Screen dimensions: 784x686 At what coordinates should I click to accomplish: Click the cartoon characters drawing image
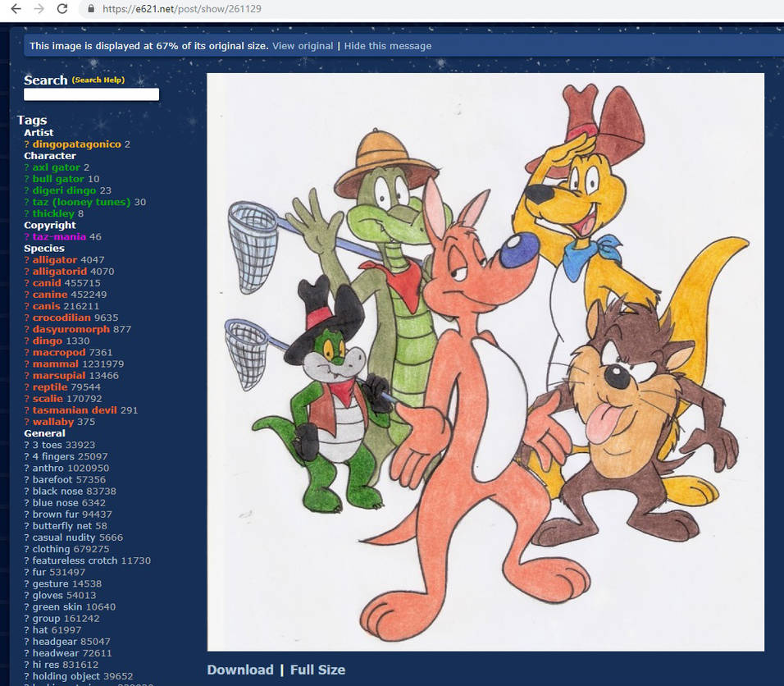[485, 362]
